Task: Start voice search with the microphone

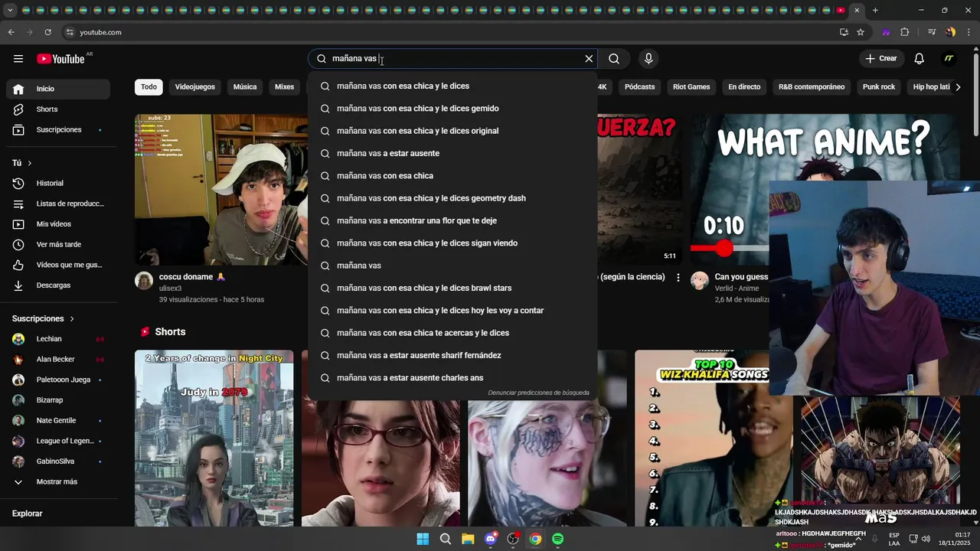Action: 648,59
